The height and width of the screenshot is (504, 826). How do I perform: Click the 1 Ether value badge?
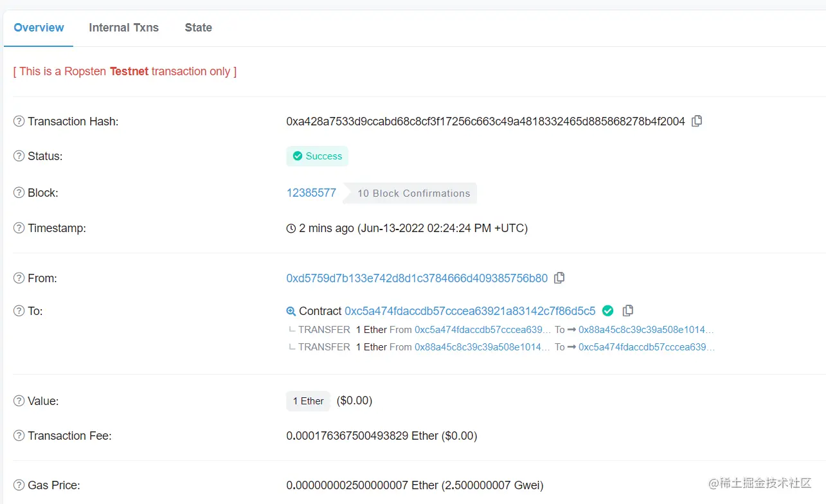pos(308,401)
